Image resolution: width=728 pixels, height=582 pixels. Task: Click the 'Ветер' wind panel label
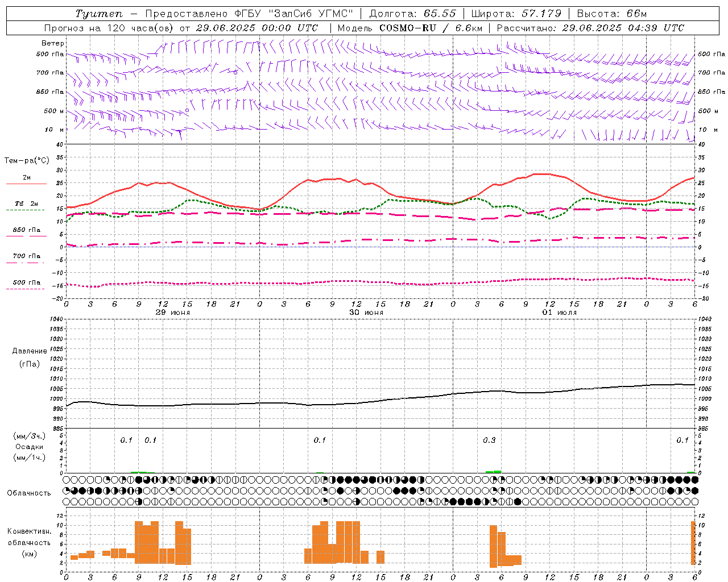(x=53, y=43)
